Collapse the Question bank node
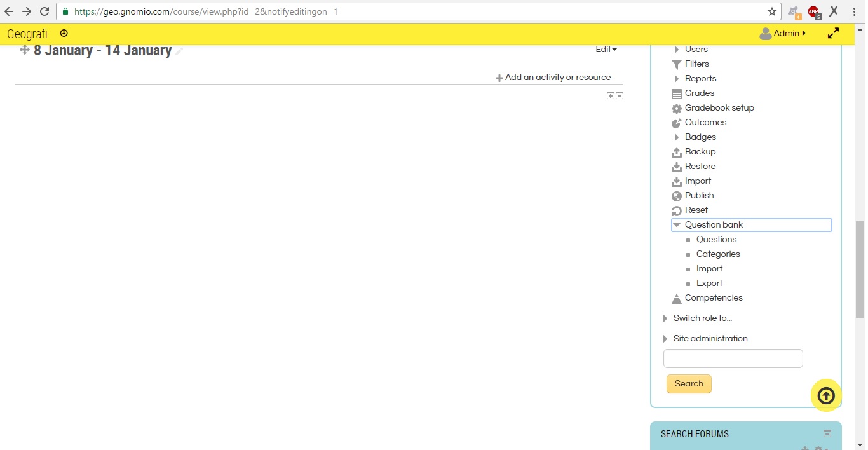Viewport: 868px width, 450px height. [677, 225]
